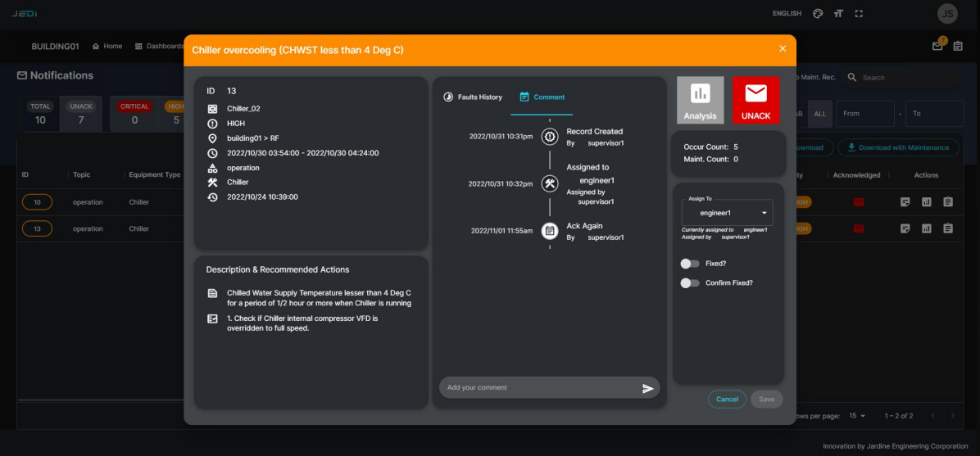980x456 pixels.
Task: Open the theme palette icon in header
Action: pyautogui.click(x=818, y=13)
